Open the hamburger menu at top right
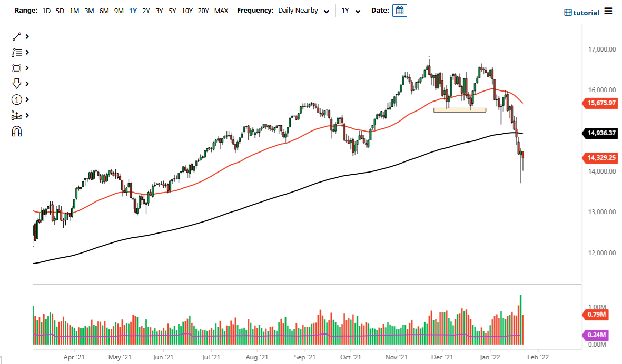The height and width of the screenshot is (364, 622). coord(608,11)
